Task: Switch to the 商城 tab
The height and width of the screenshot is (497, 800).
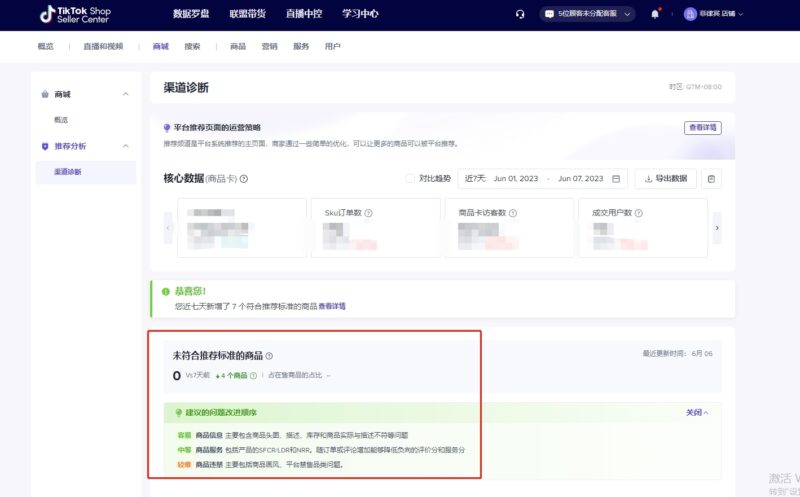Action: pyautogui.click(x=161, y=46)
